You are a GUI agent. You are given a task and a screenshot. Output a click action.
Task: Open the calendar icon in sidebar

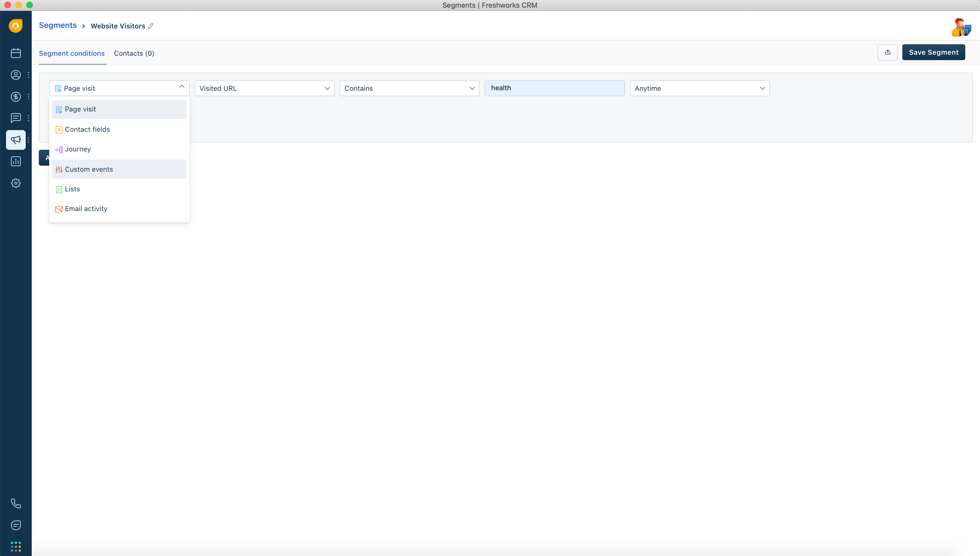click(x=16, y=53)
